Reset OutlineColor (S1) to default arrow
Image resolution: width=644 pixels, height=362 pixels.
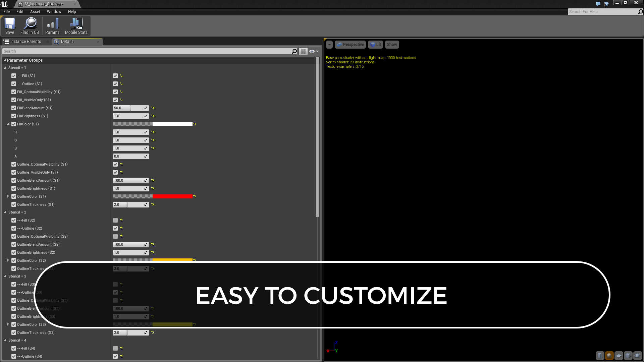(195, 196)
